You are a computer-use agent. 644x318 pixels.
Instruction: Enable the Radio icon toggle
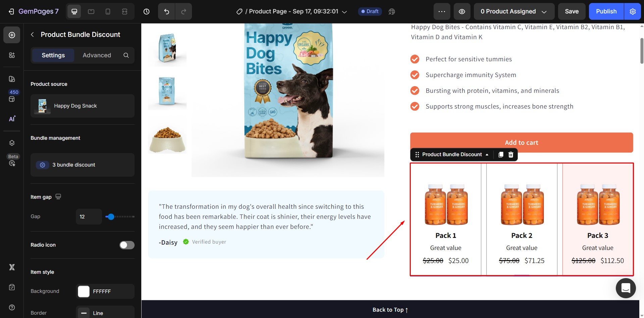click(x=127, y=245)
